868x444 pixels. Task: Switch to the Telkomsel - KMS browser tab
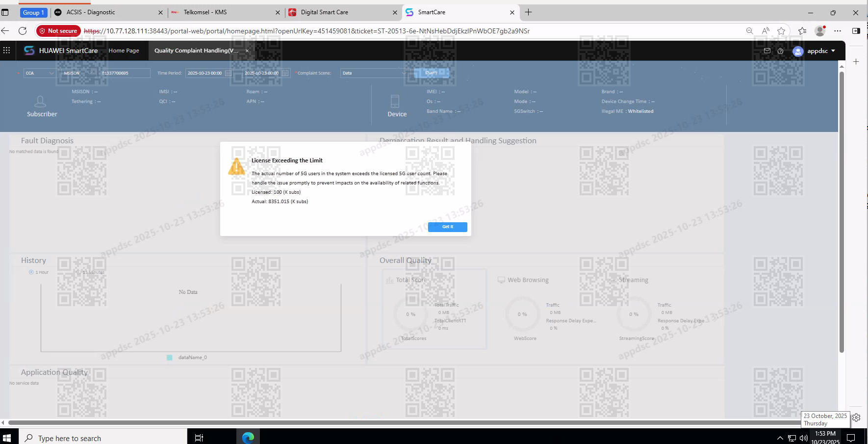coord(225,12)
